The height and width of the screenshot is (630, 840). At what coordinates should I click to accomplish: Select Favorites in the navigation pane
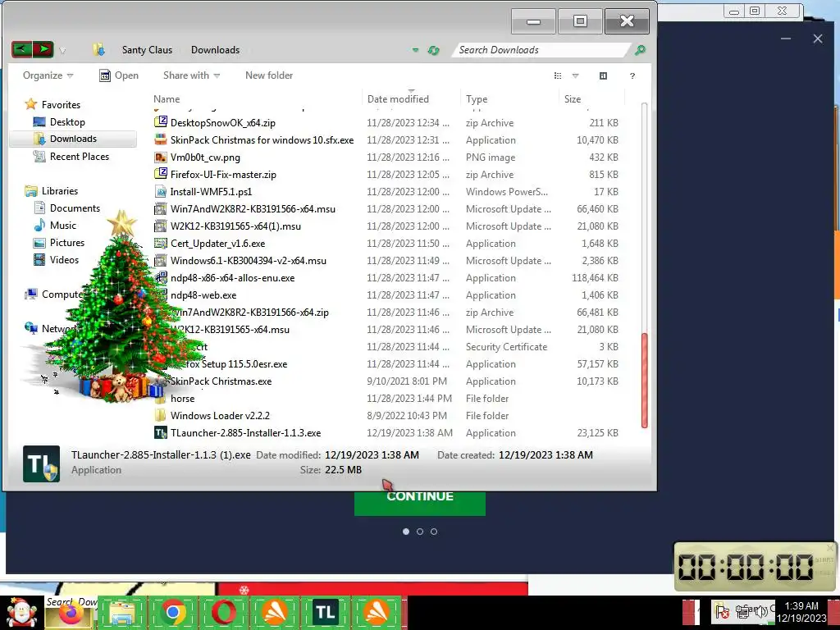point(61,104)
